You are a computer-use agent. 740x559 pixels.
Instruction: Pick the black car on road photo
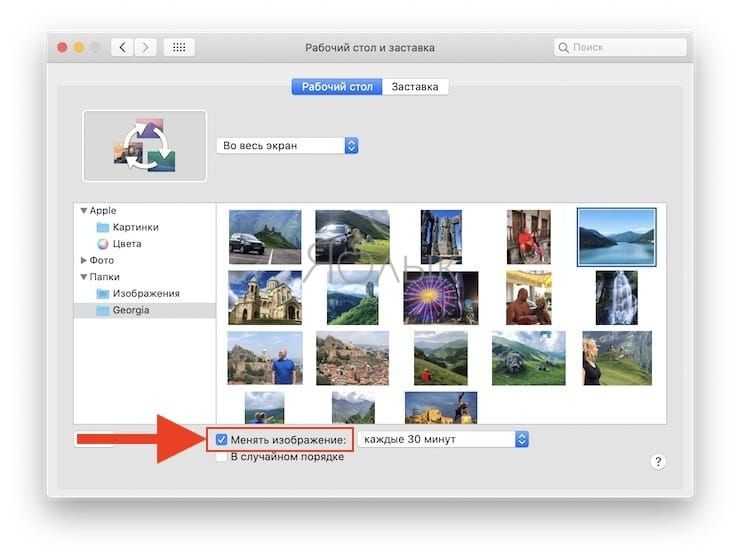click(265, 237)
